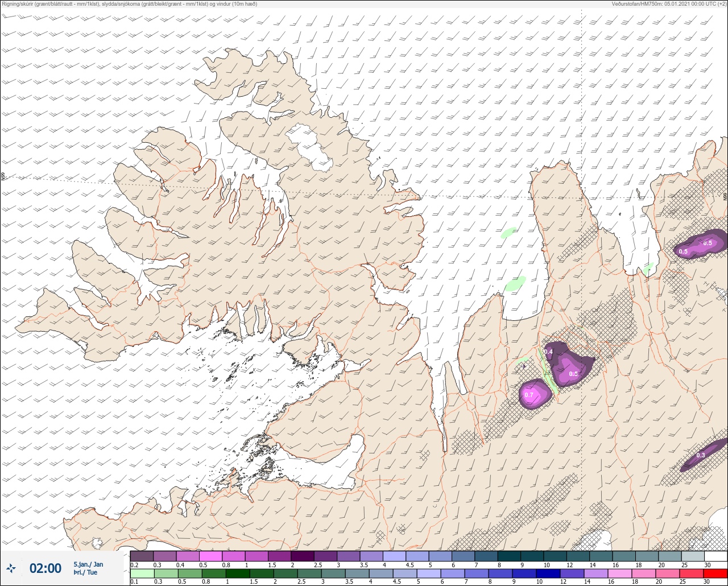Click the N69 latitude label at left edge
The height and width of the screenshot is (586, 728).
pyautogui.click(x=3, y=177)
